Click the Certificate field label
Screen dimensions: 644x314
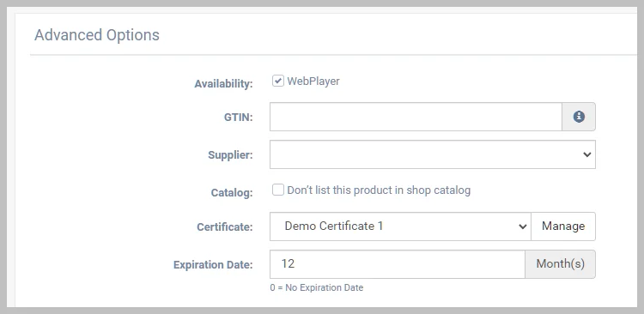(225, 227)
